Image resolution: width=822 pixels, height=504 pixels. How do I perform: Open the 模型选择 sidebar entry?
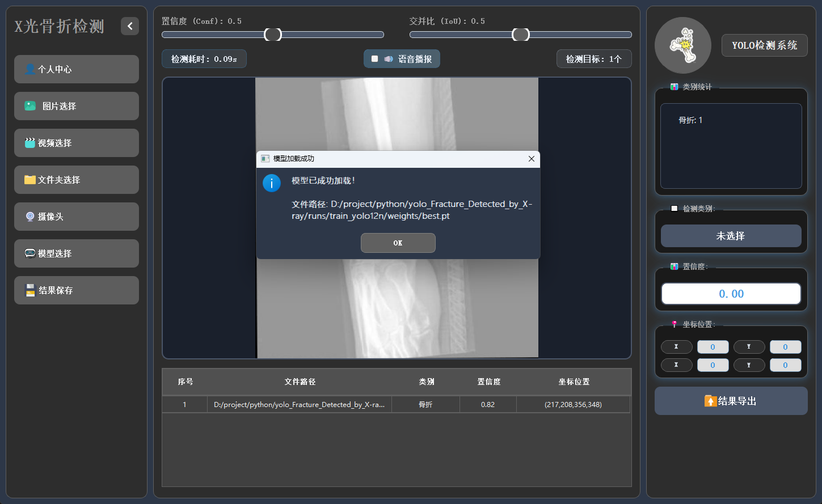[76, 253]
